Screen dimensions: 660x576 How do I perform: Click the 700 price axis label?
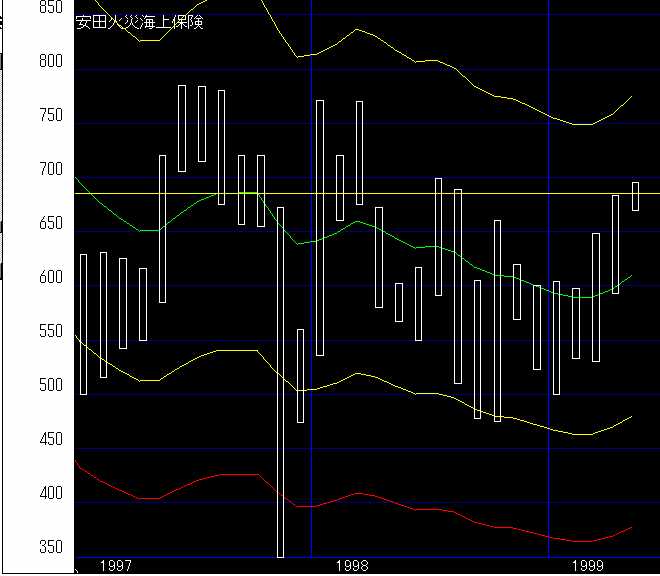click(x=50, y=169)
